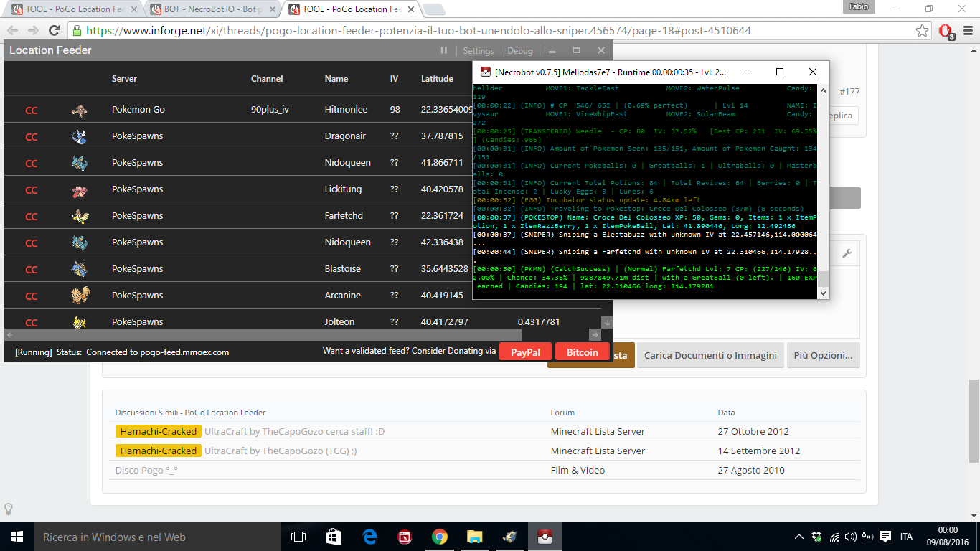Click the CC icon in the Lickitung row
Screen dimensions: 980x551
click(32, 189)
